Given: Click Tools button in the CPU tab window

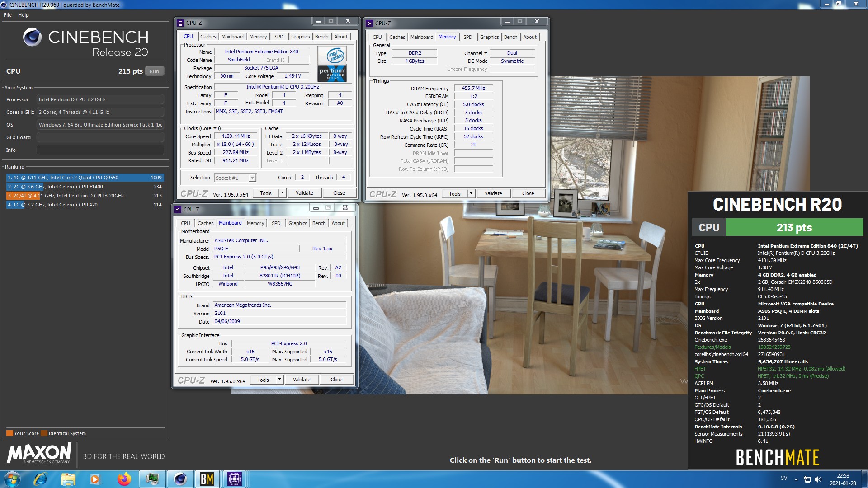Looking at the screenshot, I should 266,193.
